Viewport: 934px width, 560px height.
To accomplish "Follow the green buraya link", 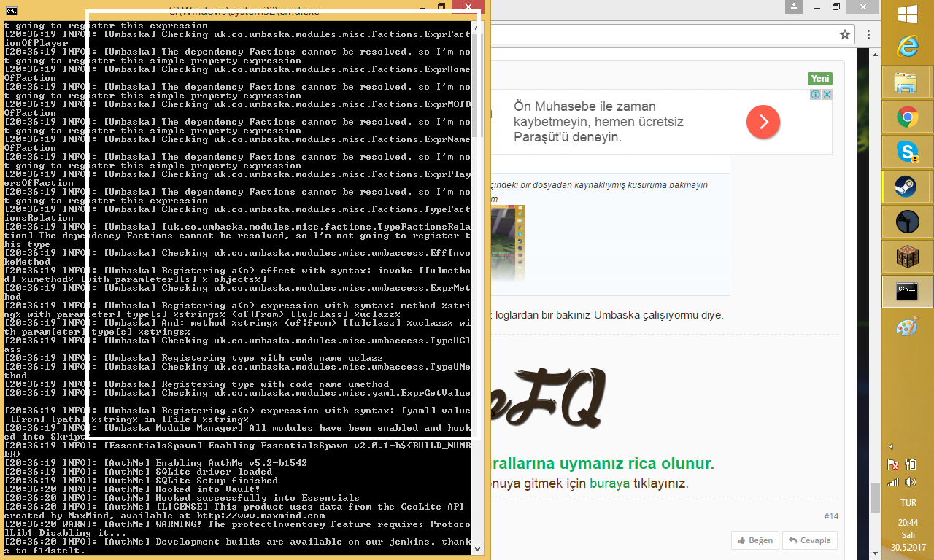I will coord(609,483).
